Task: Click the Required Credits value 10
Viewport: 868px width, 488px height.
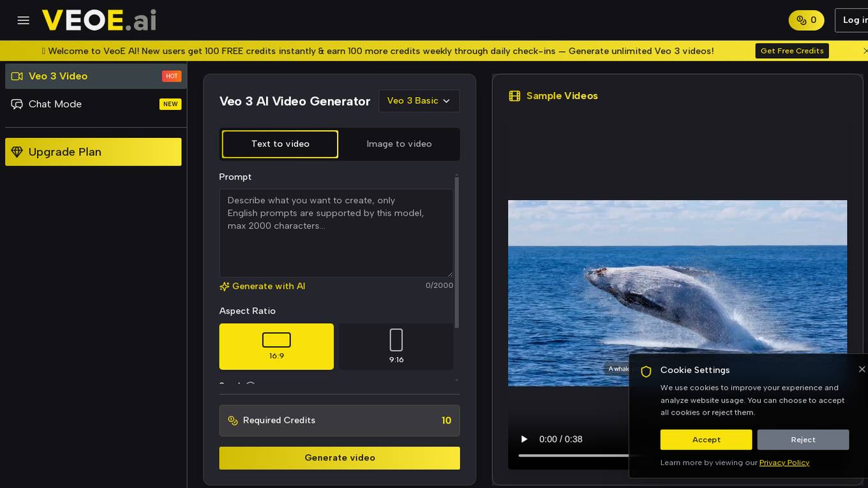Action: point(446,420)
